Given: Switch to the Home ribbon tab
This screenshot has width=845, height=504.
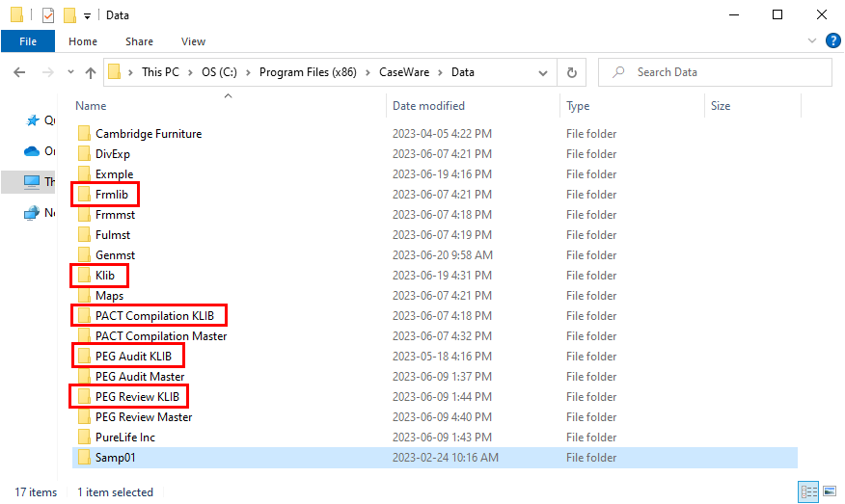Looking at the screenshot, I should click(x=83, y=41).
